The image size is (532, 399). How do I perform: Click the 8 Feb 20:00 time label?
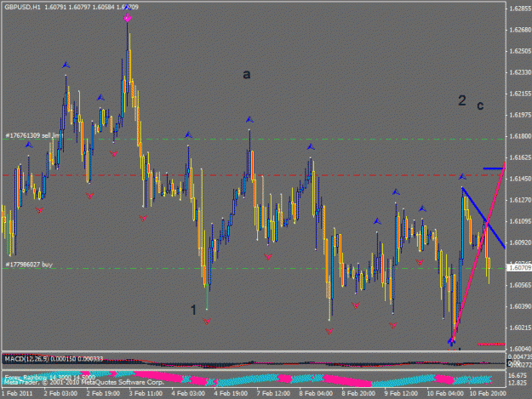358,393
